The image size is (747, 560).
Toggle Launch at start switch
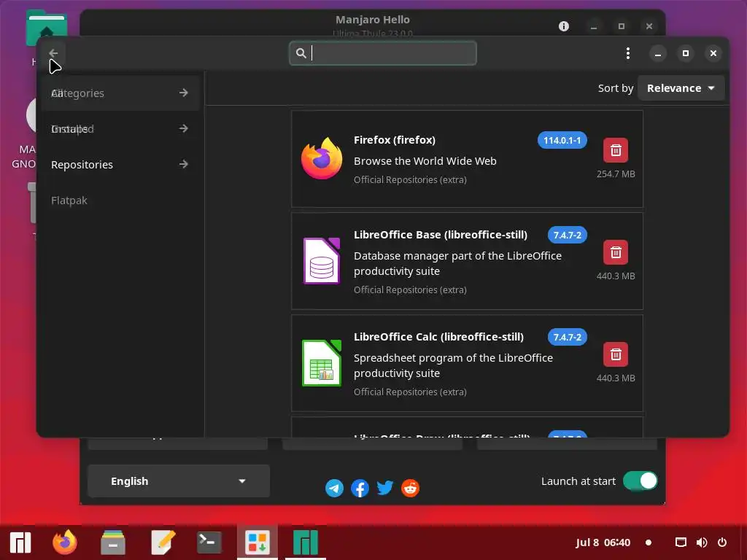pos(640,481)
